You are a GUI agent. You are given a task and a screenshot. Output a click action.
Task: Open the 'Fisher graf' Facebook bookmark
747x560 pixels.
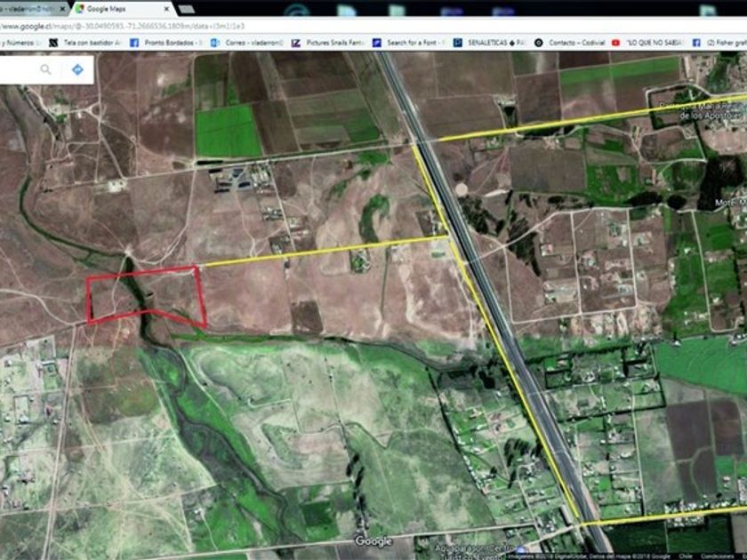coord(720,42)
